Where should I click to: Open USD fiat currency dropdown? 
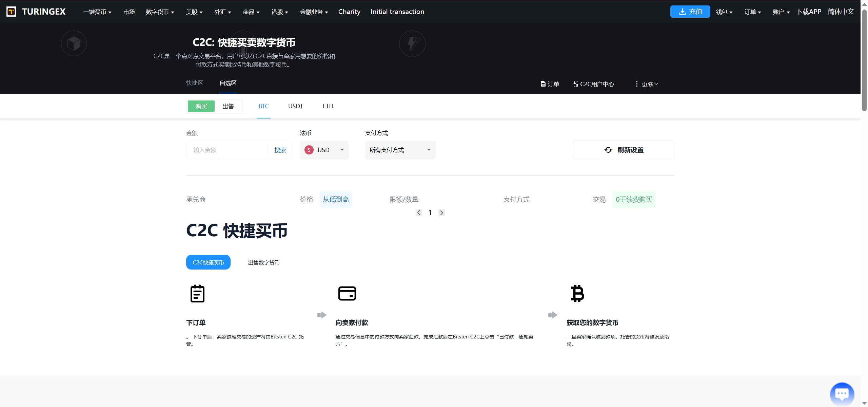tap(324, 150)
